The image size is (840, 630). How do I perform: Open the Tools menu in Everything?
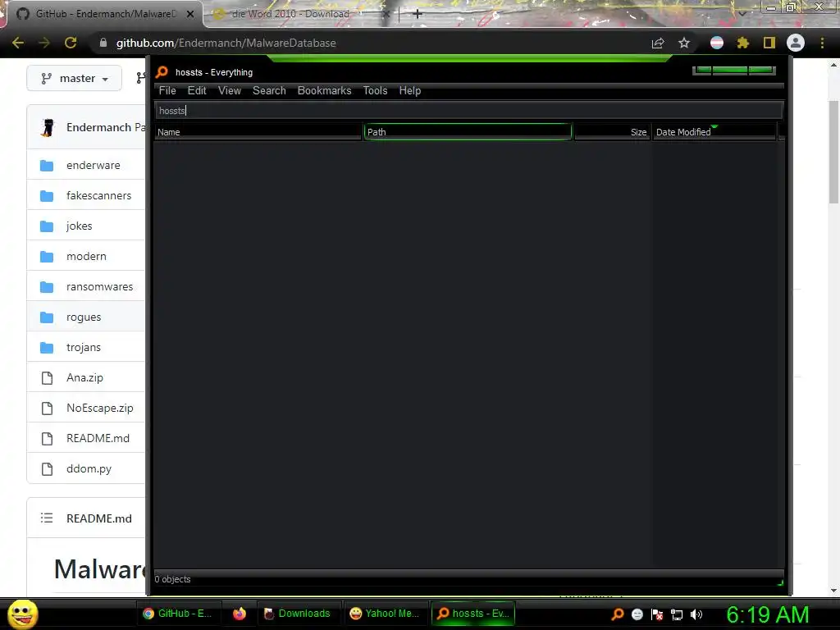pyautogui.click(x=375, y=90)
